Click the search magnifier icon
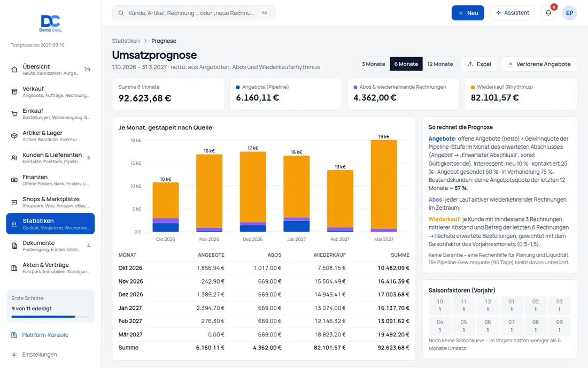 [x=121, y=13]
